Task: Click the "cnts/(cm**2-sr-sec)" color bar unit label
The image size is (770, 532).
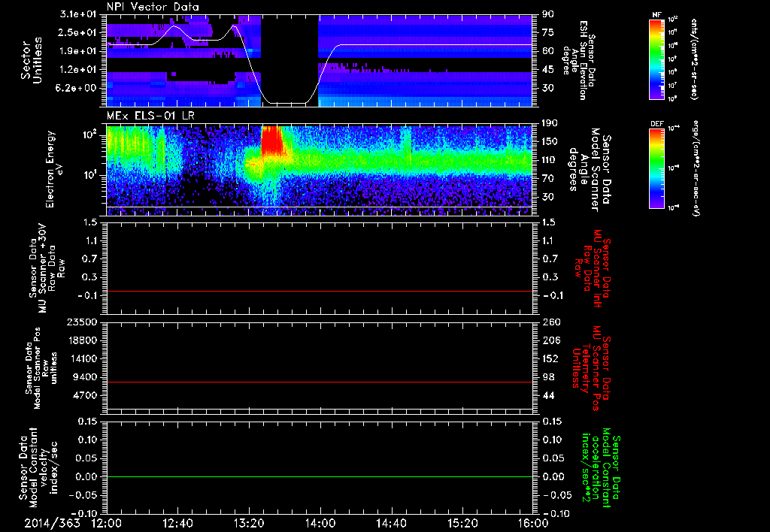Action: tap(694, 59)
